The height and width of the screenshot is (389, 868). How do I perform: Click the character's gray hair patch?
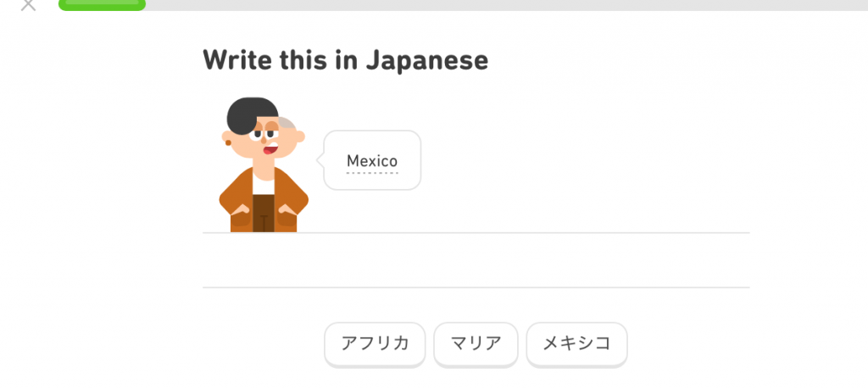coord(290,125)
